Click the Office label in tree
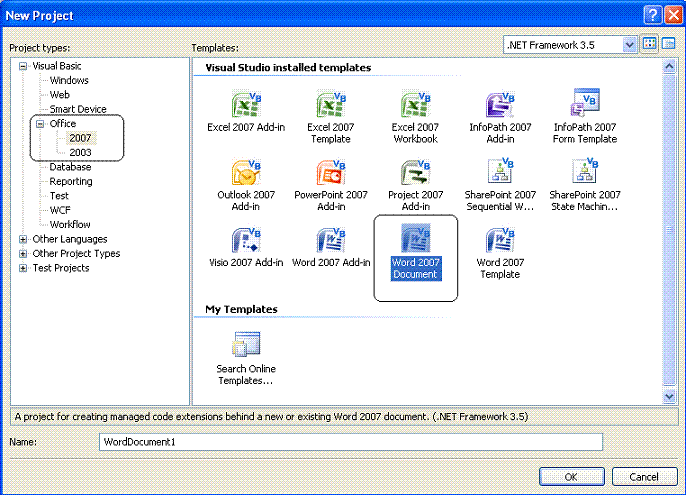This screenshot has height=495, width=686. (x=63, y=123)
